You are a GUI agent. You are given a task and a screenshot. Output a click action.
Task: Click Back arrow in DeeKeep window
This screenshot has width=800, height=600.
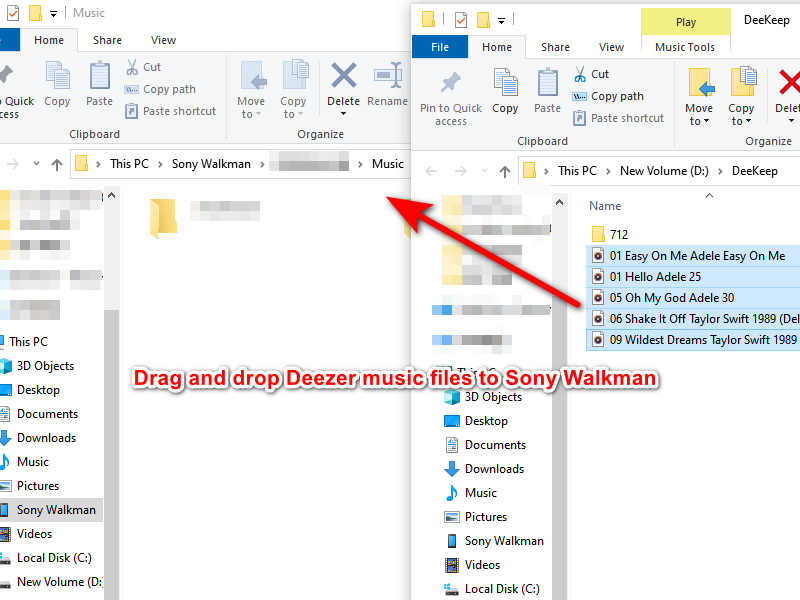432,171
